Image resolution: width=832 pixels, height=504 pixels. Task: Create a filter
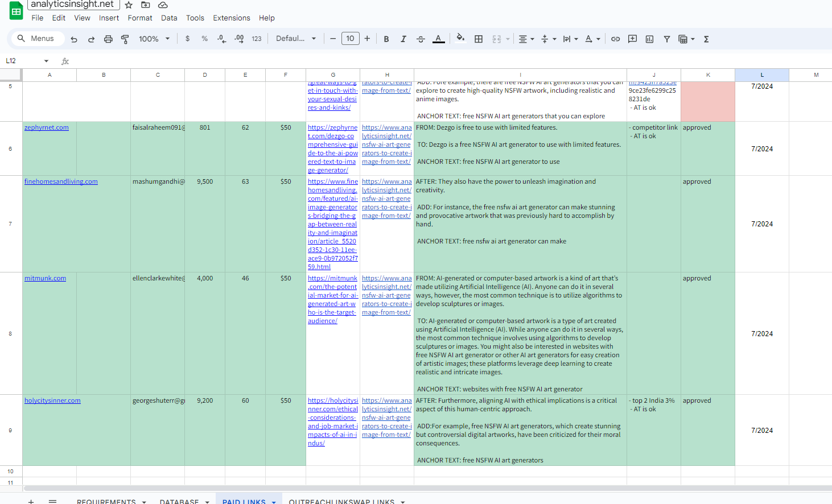coord(666,39)
